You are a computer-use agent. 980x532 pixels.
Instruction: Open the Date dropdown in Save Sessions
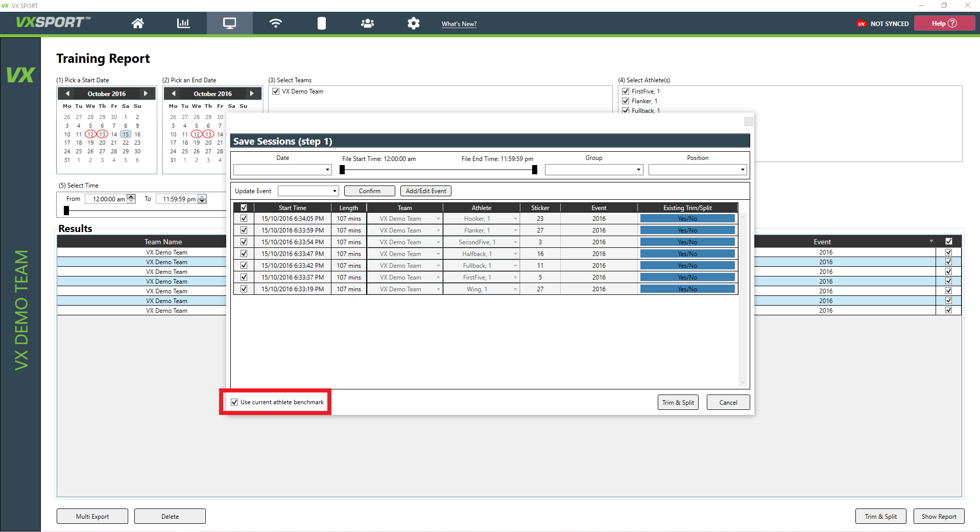(282, 170)
